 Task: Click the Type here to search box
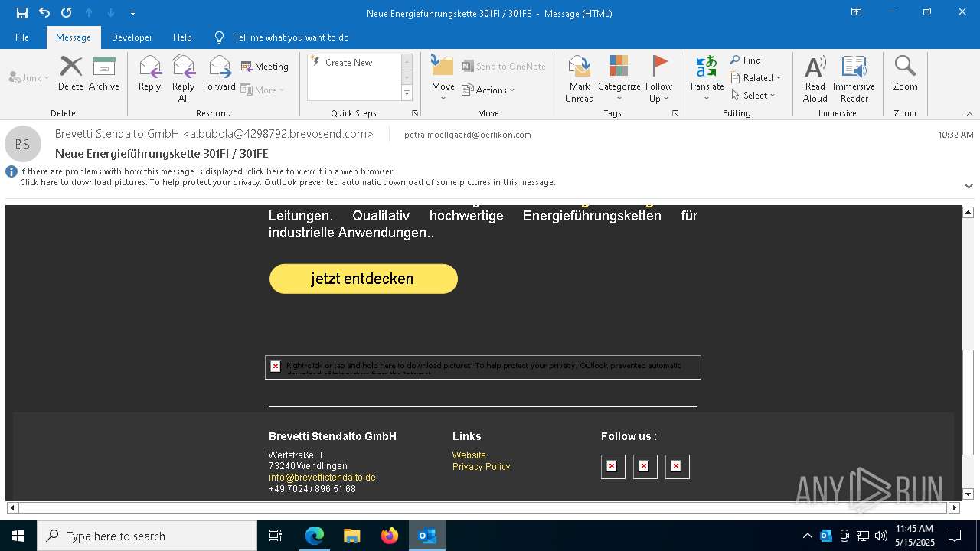(147, 536)
